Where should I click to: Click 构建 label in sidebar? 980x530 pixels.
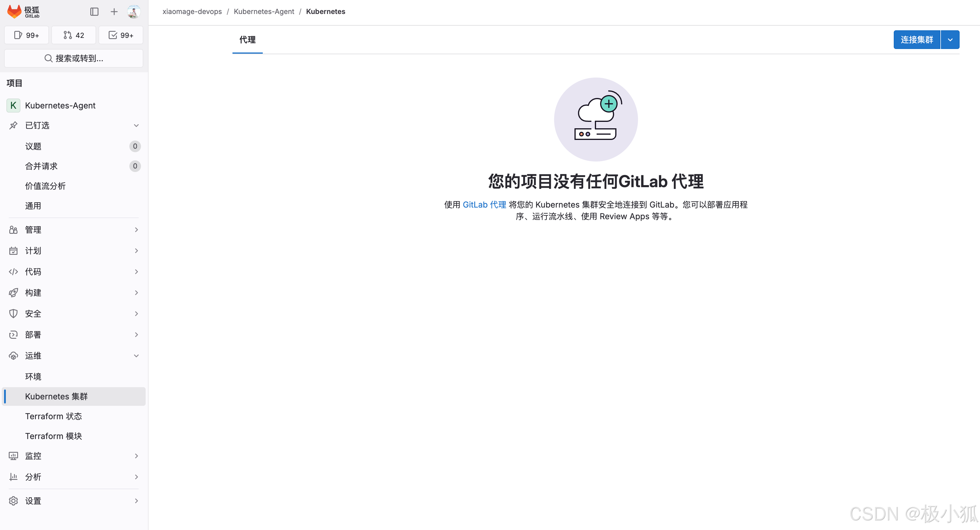tap(33, 292)
